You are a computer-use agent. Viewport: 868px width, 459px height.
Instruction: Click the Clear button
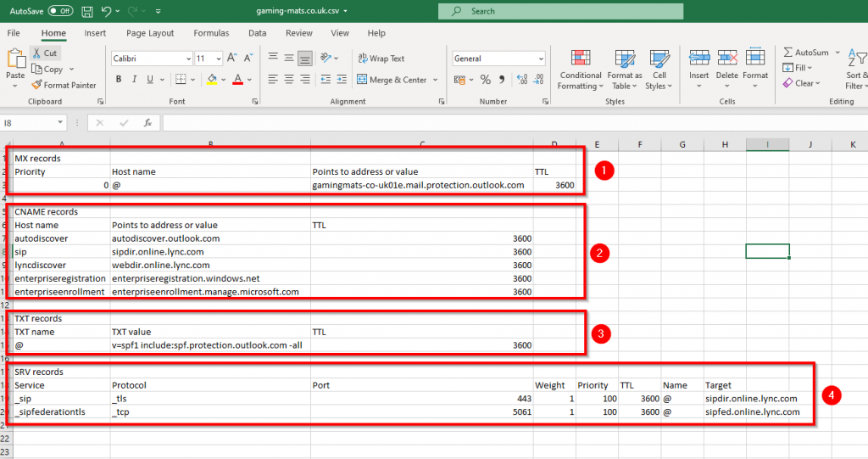click(x=802, y=83)
